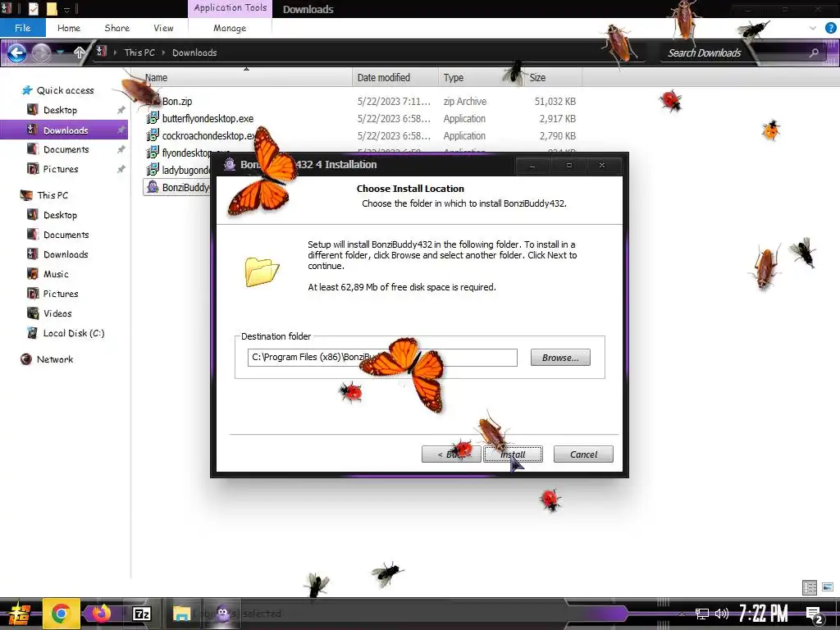840x630 pixels.
Task: Click Downloads in the address bar
Action: 194,52
